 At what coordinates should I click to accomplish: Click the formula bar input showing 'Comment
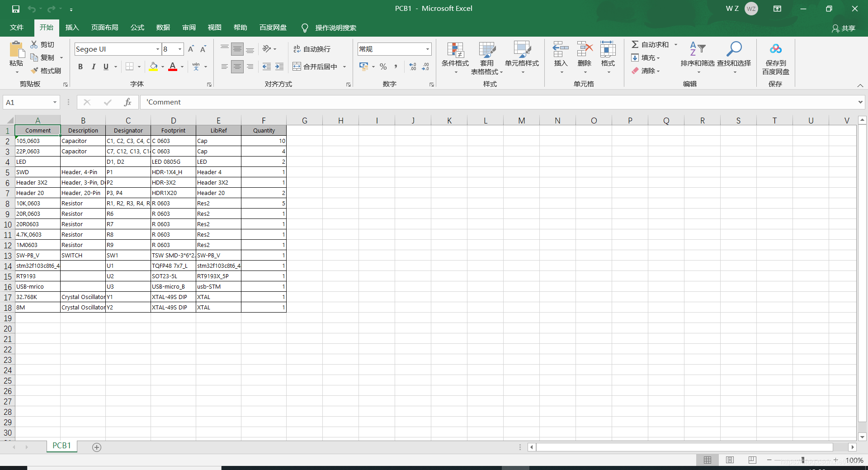pos(497,102)
